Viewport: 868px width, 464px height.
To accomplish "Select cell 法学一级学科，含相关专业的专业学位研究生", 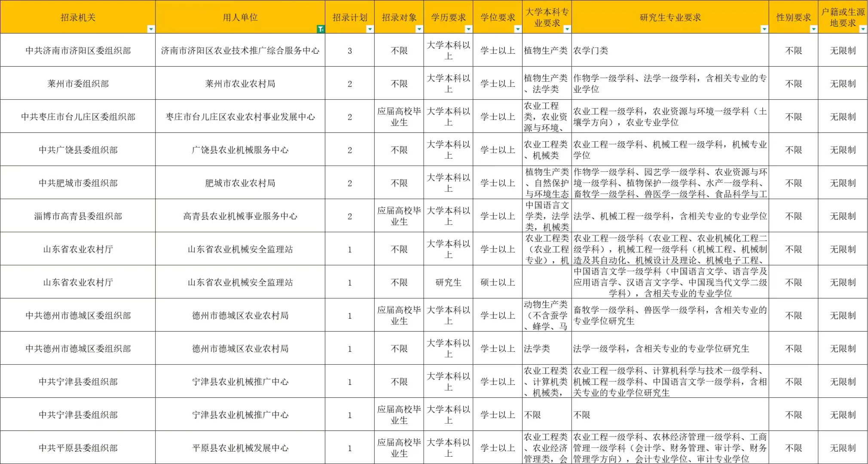I will tap(670, 348).
